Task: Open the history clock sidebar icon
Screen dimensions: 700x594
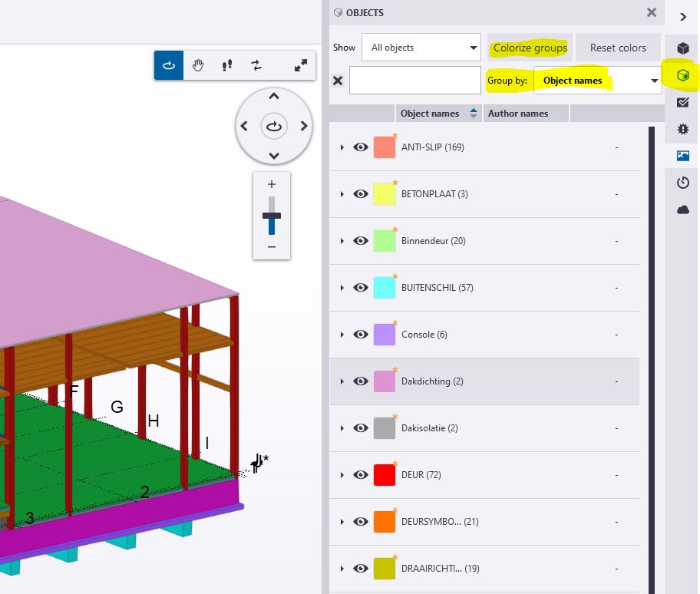Action: click(x=682, y=183)
